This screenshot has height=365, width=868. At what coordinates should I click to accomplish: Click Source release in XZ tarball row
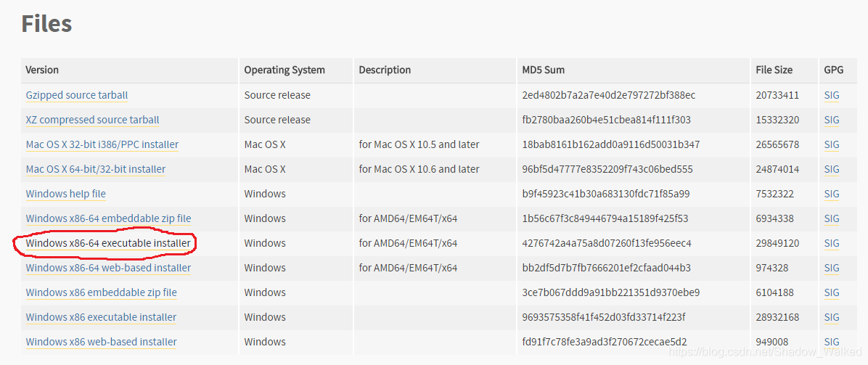coord(277,120)
